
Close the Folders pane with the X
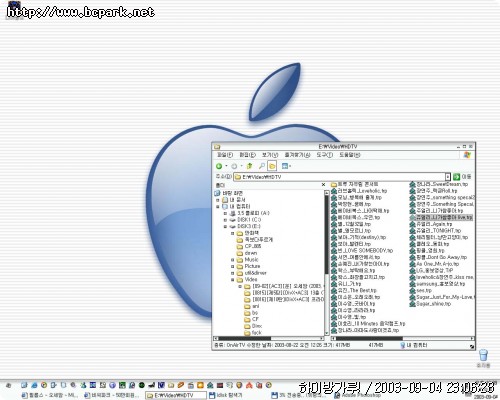[x=323, y=185]
